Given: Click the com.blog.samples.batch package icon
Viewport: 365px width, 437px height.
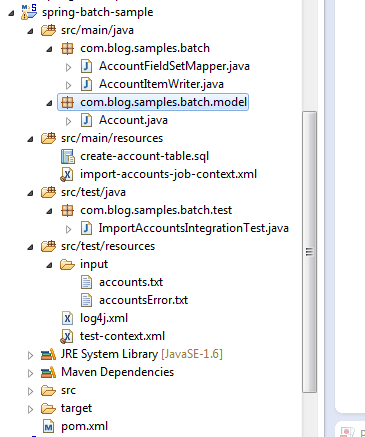Looking at the screenshot, I should click(67, 48).
